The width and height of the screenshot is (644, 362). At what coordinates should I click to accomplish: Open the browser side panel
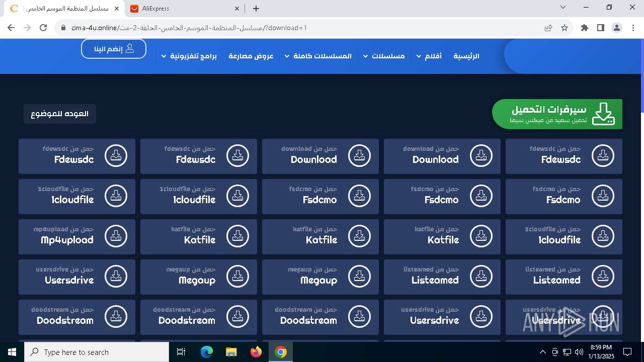pos(601,28)
